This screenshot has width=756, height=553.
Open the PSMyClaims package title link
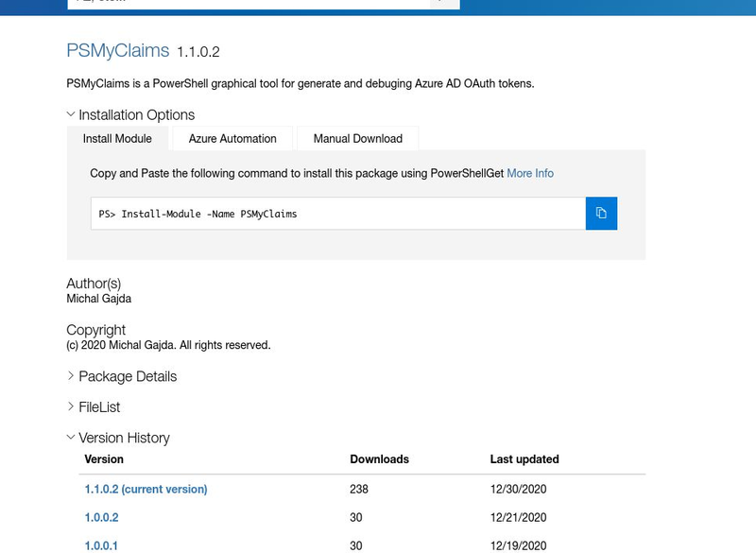(x=118, y=51)
